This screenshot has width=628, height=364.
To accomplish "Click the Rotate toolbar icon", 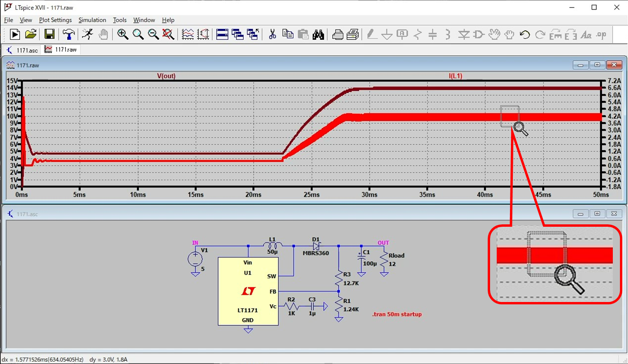I will 555,34.
